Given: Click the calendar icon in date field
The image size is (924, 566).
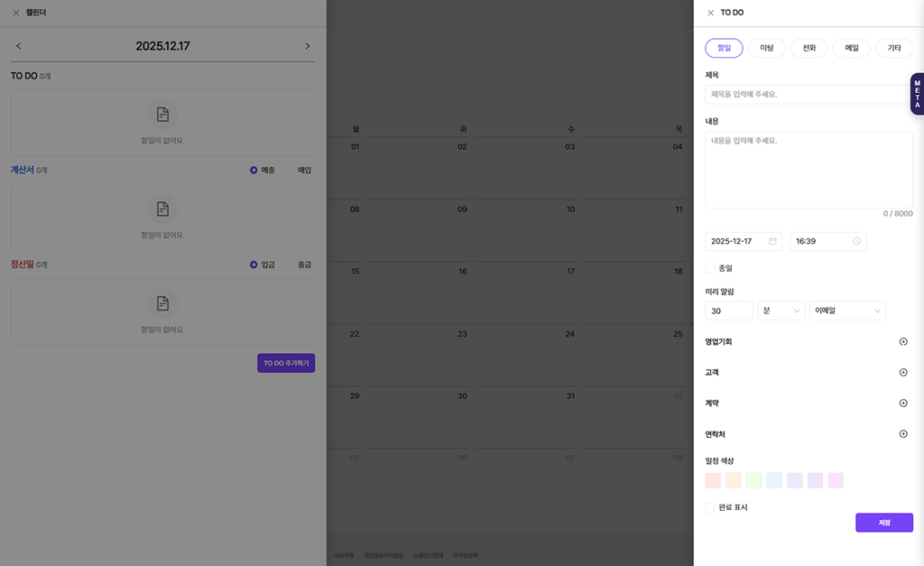Looking at the screenshot, I should (x=772, y=241).
